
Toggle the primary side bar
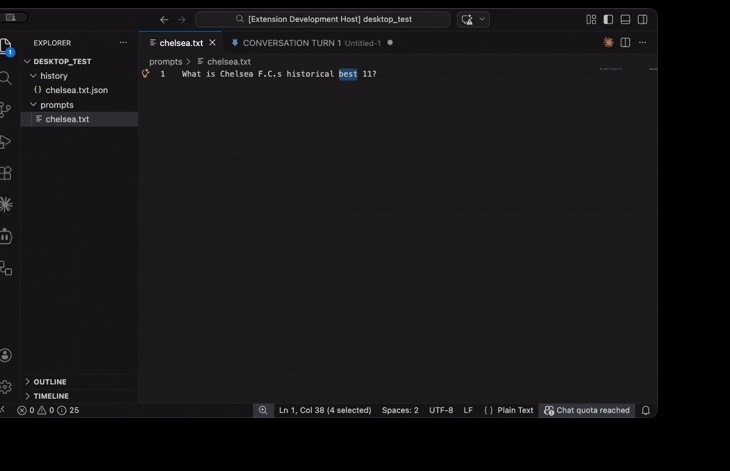(608, 20)
